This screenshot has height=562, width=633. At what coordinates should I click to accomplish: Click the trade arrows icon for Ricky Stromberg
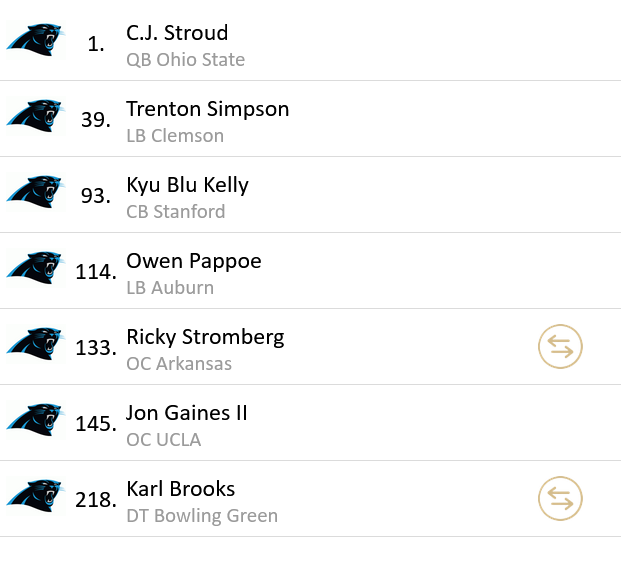pyautogui.click(x=560, y=347)
